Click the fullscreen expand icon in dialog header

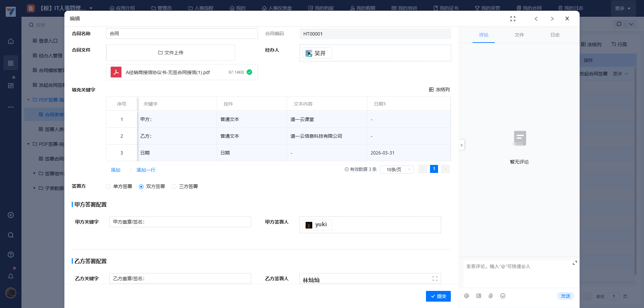click(x=513, y=19)
